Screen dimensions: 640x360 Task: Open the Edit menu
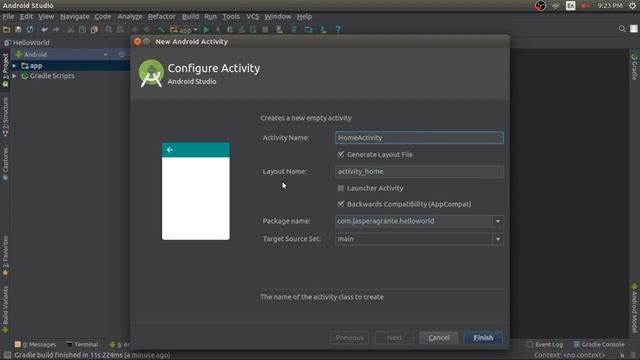(x=27, y=17)
